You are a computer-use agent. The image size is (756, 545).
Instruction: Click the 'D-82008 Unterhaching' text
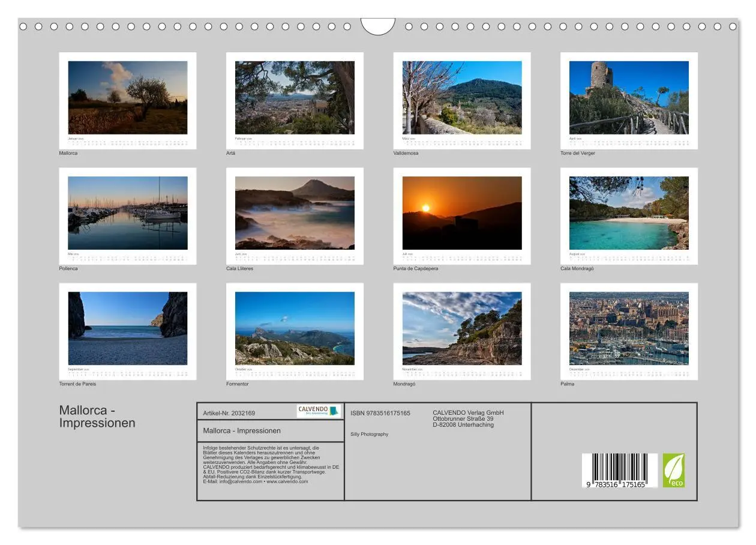(x=463, y=424)
